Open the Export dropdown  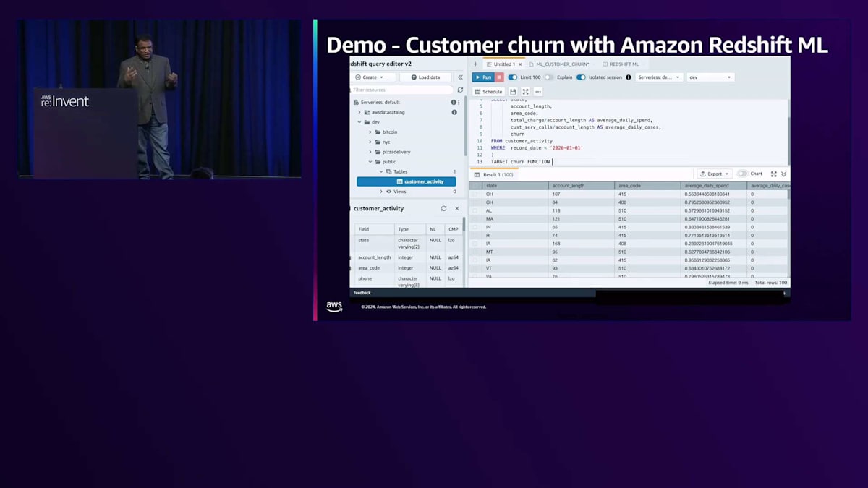coord(714,174)
